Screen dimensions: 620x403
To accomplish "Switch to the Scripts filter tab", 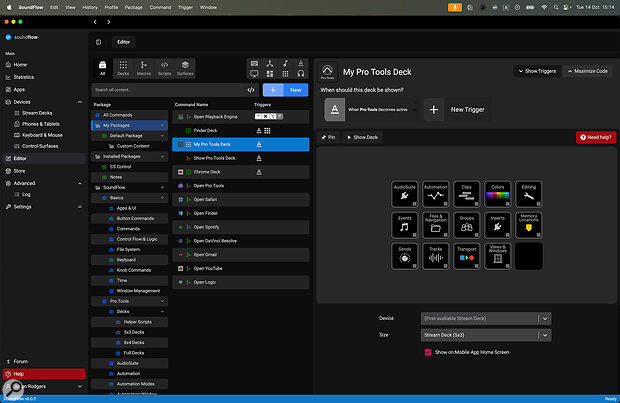I will [x=164, y=68].
